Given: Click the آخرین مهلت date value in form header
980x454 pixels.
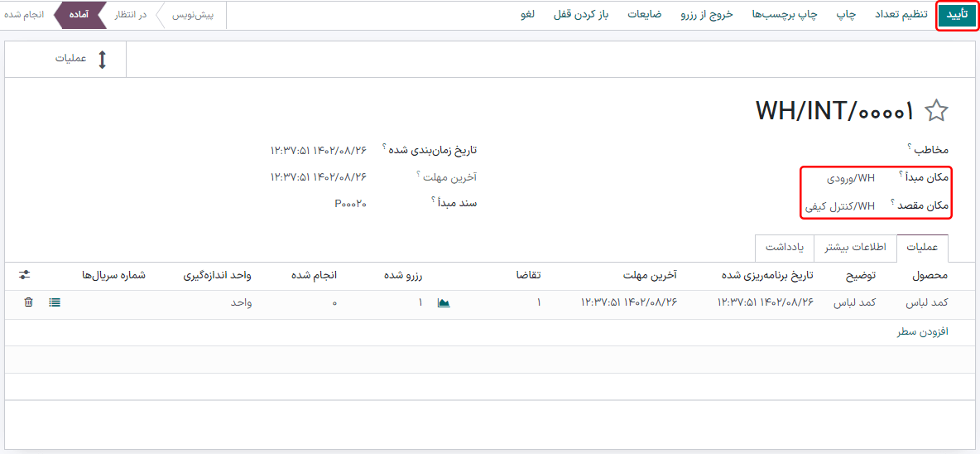Looking at the screenshot, I should tap(318, 177).
